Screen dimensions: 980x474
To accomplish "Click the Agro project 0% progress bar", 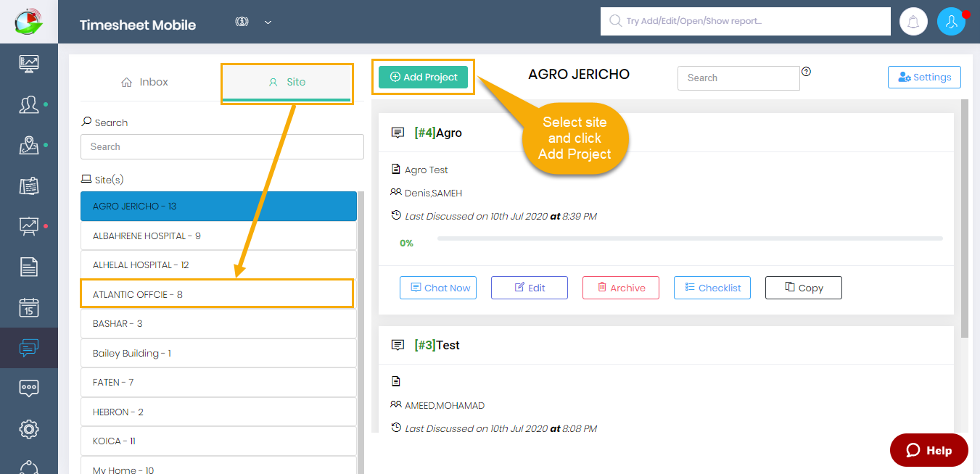I will pyautogui.click(x=690, y=238).
